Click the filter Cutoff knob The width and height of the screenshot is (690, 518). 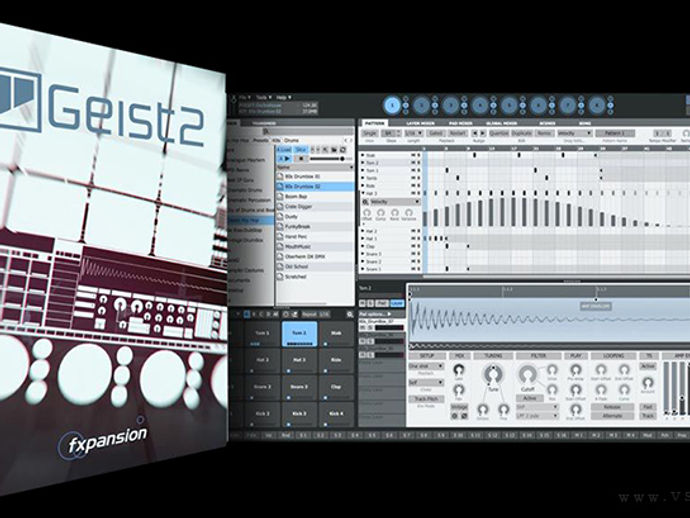tap(528, 375)
